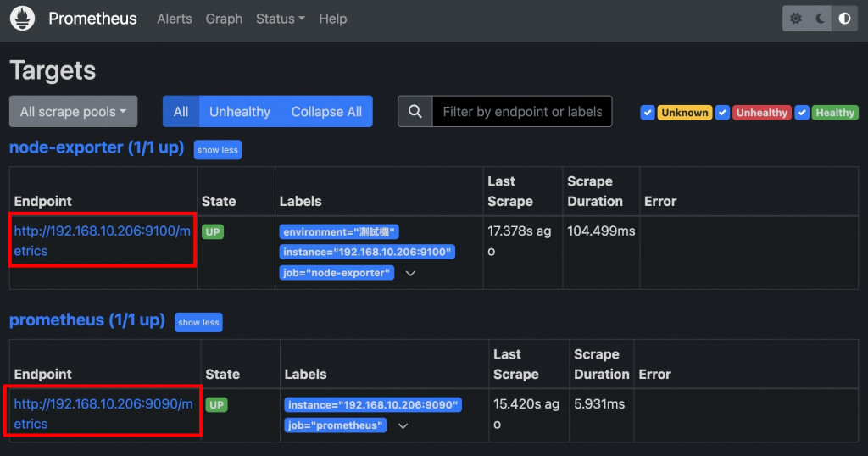Viewport: 868px width, 456px height.
Task: Focus the Filter by endpoint or labels field
Action: pos(522,111)
